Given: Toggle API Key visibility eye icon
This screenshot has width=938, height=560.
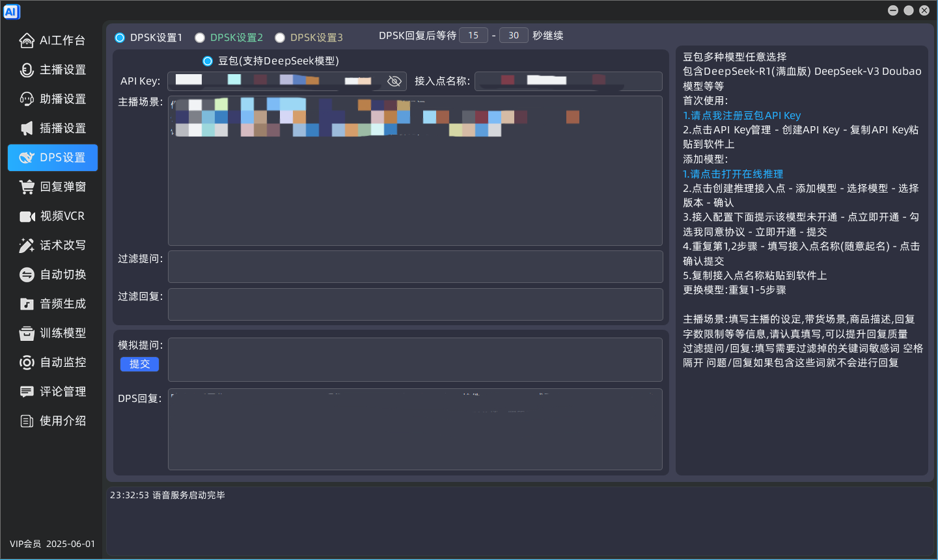Looking at the screenshot, I should [394, 81].
